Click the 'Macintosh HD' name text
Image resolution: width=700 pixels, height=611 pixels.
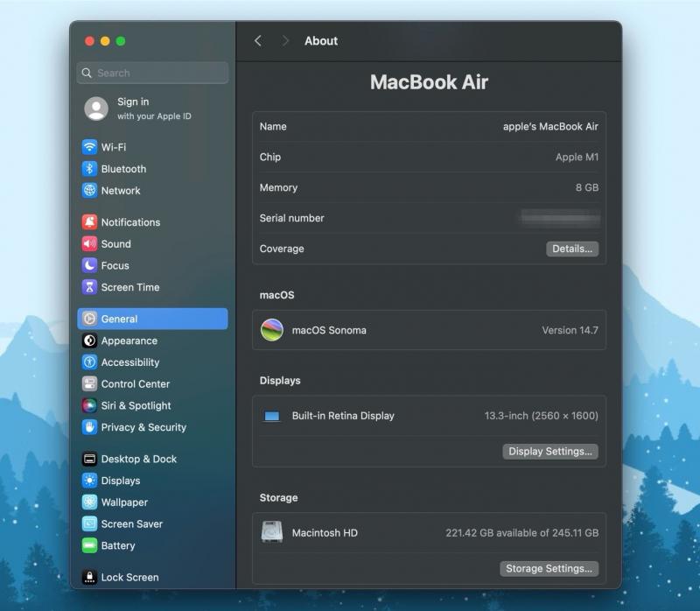click(325, 533)
